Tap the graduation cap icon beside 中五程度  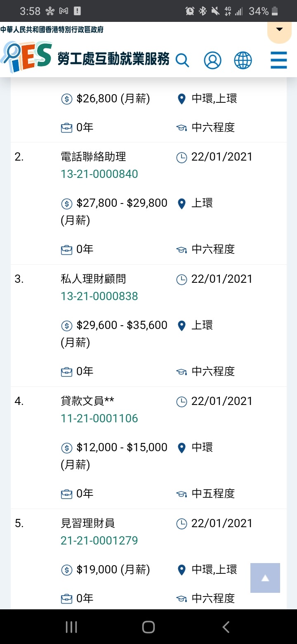[x=181, y=494]
